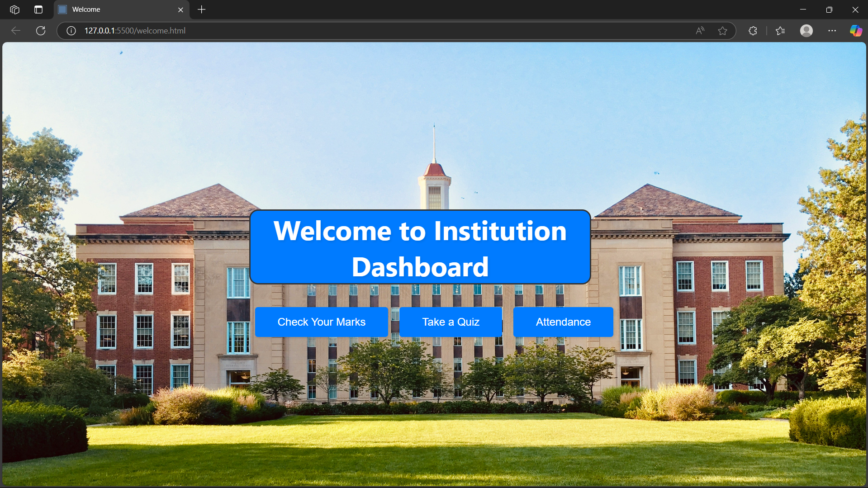Open Settings and more ellipsis menu

(x=832, y=31)
